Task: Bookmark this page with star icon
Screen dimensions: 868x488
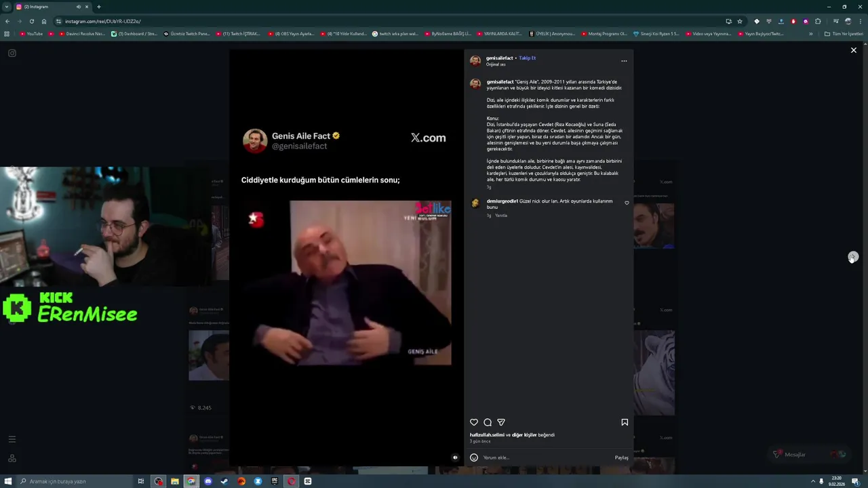Action: pyautogui.click(x=740, y=21)
